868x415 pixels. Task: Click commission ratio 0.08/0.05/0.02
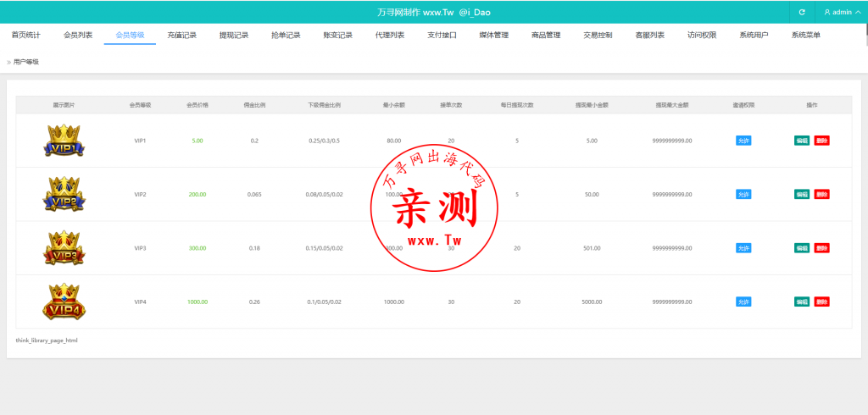tap(325, 194)
